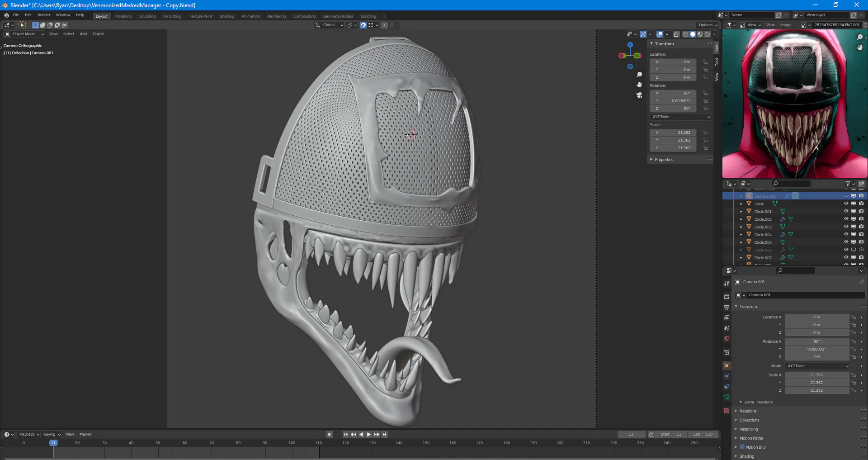Screen dimensions: 868x460
Task: Switch viewport to wireframe shading
Action: pyautogui.click(x=685, y=34)
